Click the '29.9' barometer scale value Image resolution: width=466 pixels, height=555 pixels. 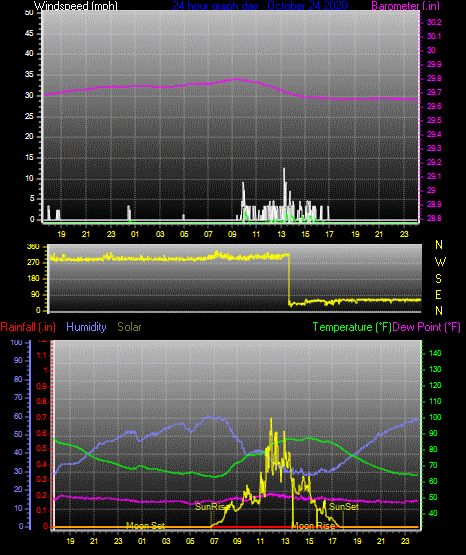434,64
